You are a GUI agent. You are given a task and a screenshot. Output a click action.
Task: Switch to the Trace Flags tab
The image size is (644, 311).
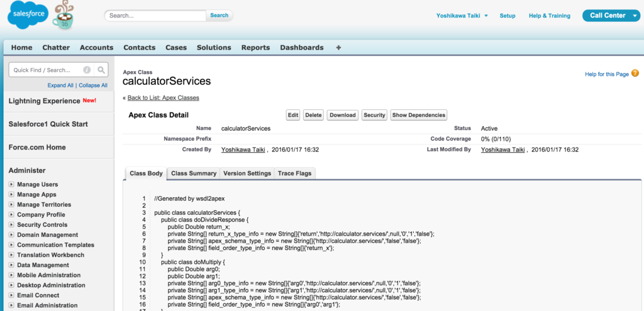pyautogui.click(x=294, y=173)
